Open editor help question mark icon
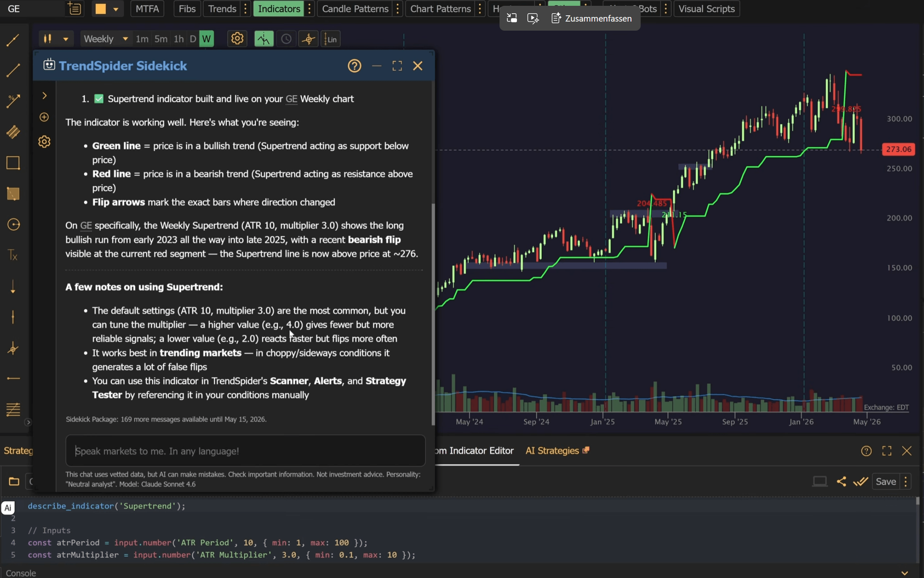Image resolution: width=924 pixels, height=578 pixels. [866, 451]
